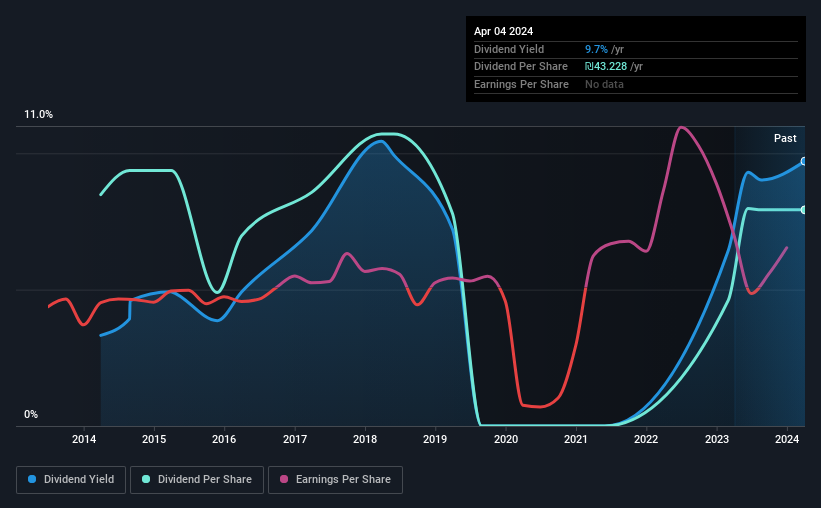Screen dimensions: 821x508
Task: Click the 11.0% y-axis label
Action: point(38,115)
